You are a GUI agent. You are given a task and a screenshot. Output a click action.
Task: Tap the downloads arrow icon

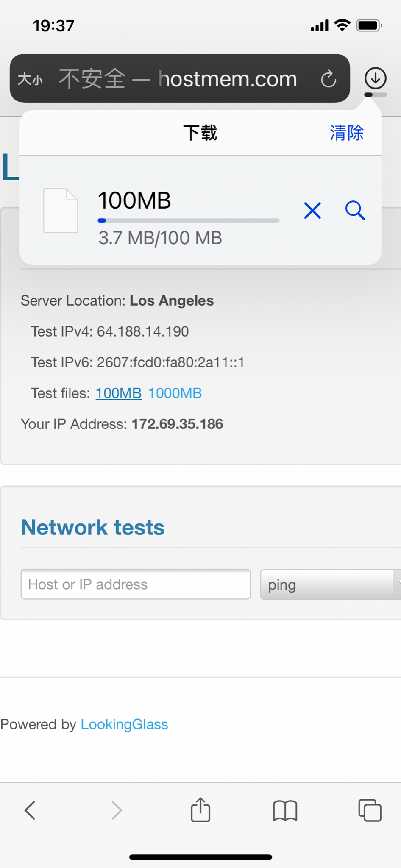coord(375,78)
